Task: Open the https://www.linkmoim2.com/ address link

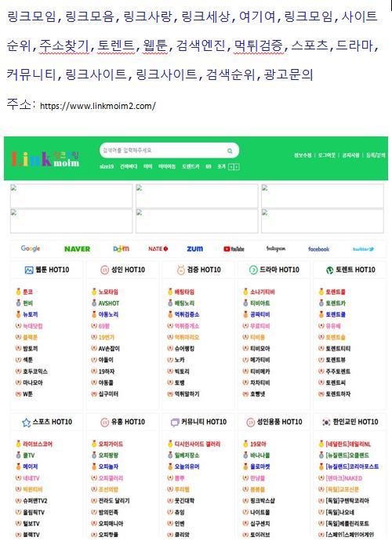Action: click(x=98, y=106)
